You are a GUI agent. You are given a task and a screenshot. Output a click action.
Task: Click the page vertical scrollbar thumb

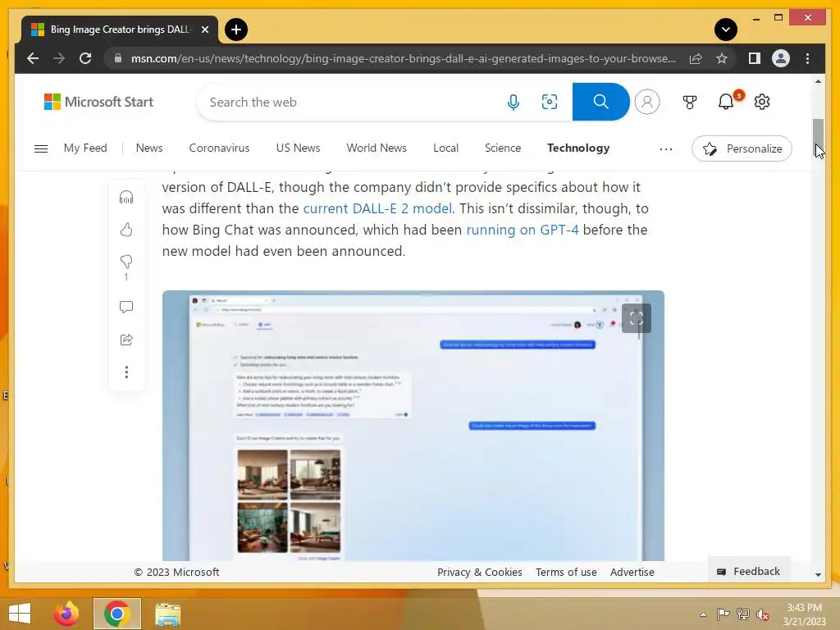[x=818, y=137]
